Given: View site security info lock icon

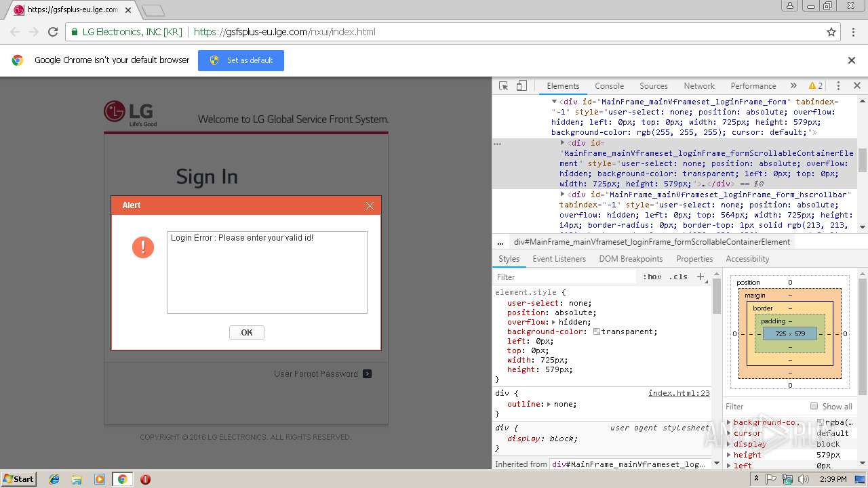Looking at the screenshot, I should (x=74, y=32).
